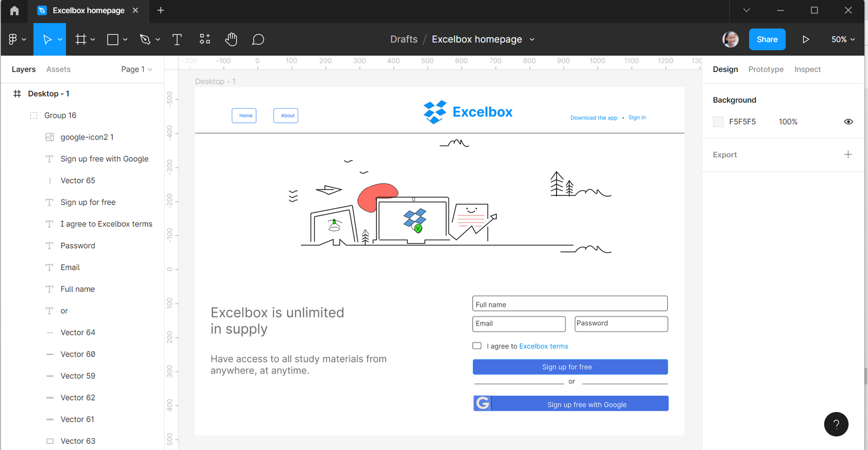Click the background color swatch

click(718, 122)
